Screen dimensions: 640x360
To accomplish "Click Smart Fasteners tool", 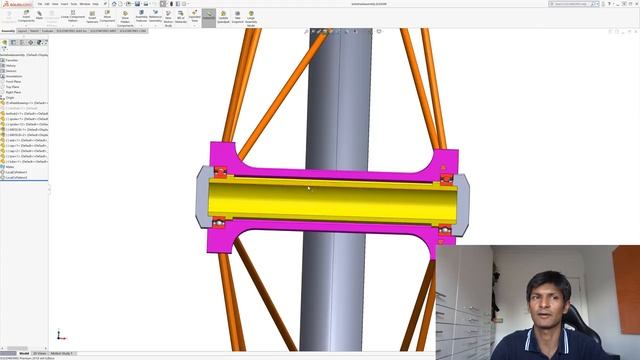I will coord(92,17).
